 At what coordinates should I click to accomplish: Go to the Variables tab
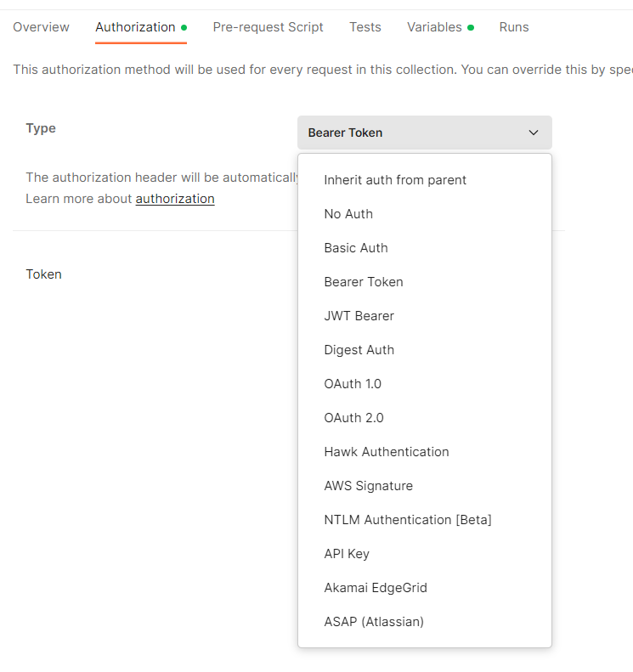pyautogui.click(x=435, y=27)
